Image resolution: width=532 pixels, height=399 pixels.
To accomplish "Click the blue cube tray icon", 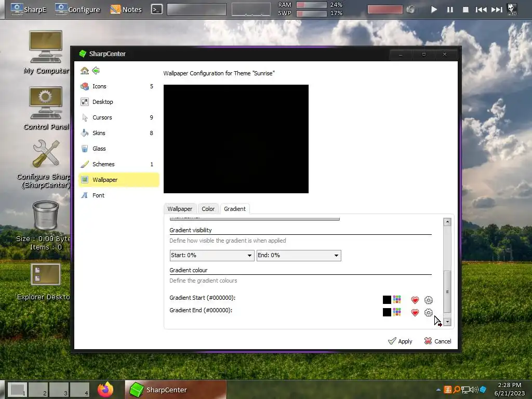I will pyautogui.click(x=483, y=390).
